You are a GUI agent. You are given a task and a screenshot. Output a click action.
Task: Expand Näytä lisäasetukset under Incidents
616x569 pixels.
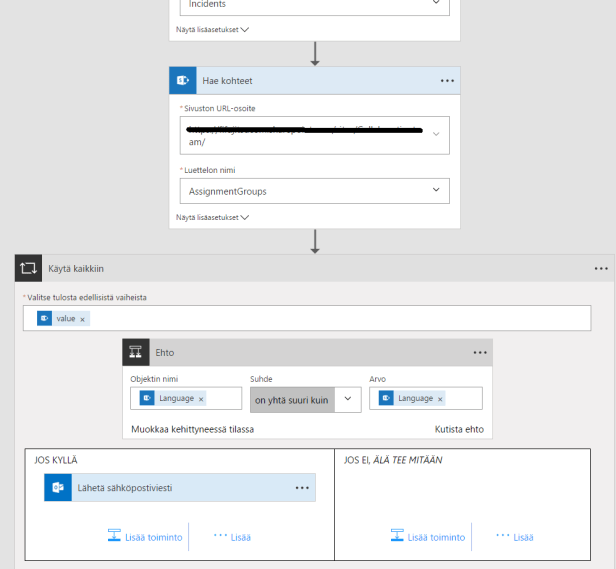click(x=213, y=29)
